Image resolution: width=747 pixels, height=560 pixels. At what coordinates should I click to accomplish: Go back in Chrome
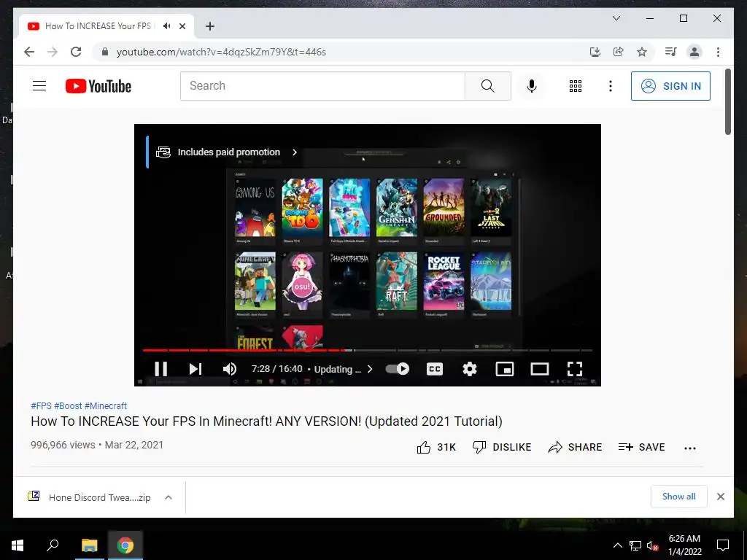[x=29, y=52]
